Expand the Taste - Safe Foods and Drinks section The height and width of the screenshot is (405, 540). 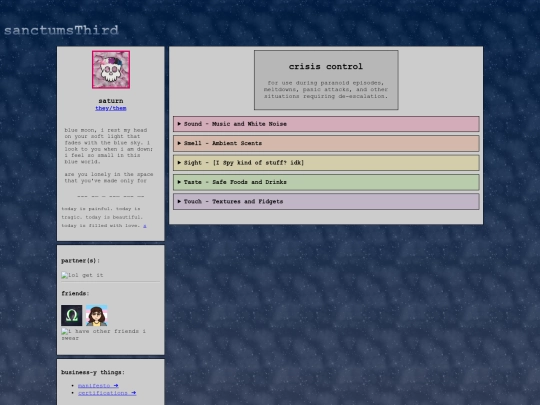(326, 182)
